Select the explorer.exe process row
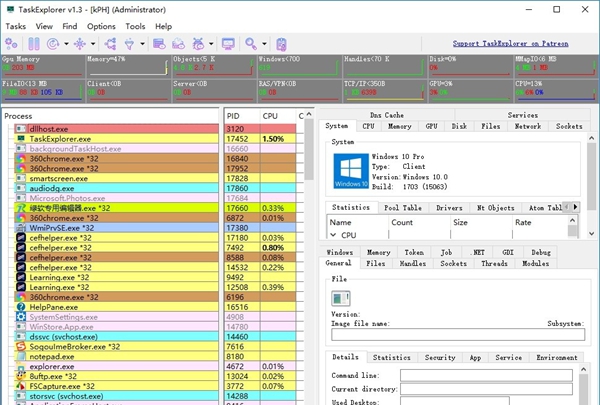Screen dimensions: 600x405 tap(117, 366)
